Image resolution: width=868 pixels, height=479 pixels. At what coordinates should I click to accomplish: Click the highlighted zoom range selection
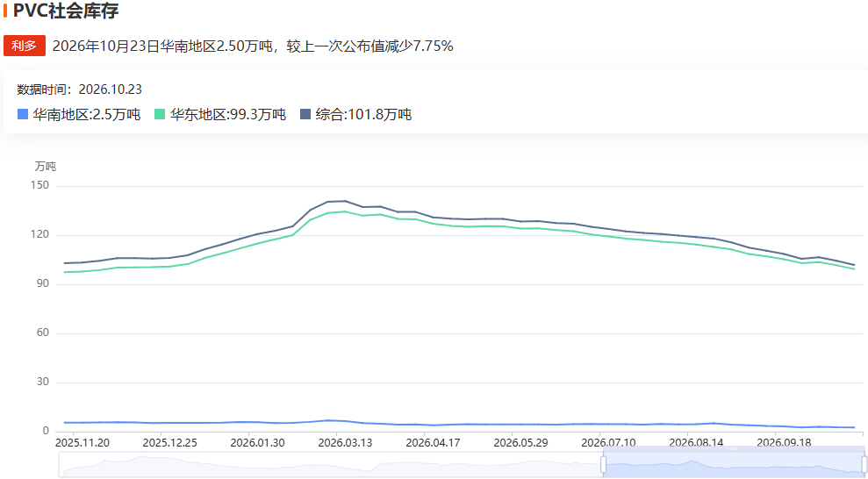tap(734, 465)
